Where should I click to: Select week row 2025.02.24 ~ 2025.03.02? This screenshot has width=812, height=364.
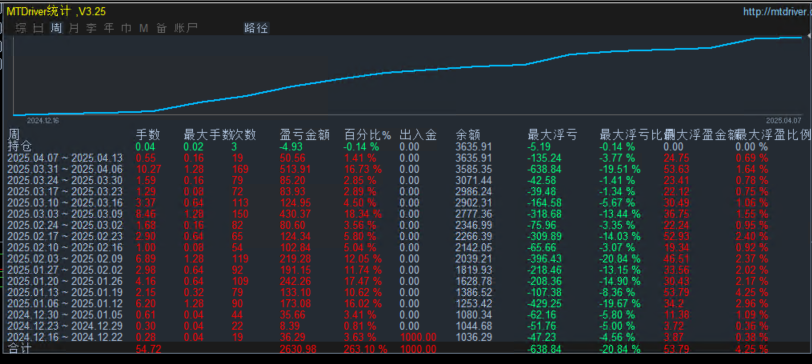(x=65, y=225)
